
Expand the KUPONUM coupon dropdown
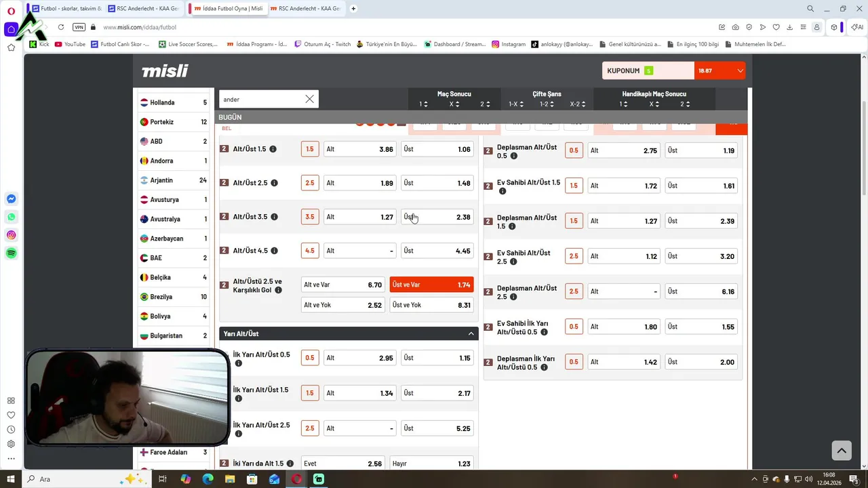point(740,70)
